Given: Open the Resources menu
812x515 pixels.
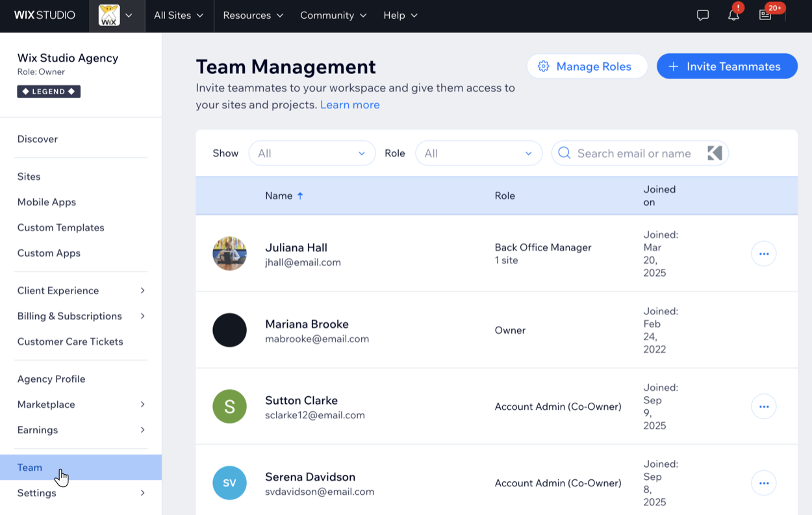Looking at the screenshot, I should (253, 15).
